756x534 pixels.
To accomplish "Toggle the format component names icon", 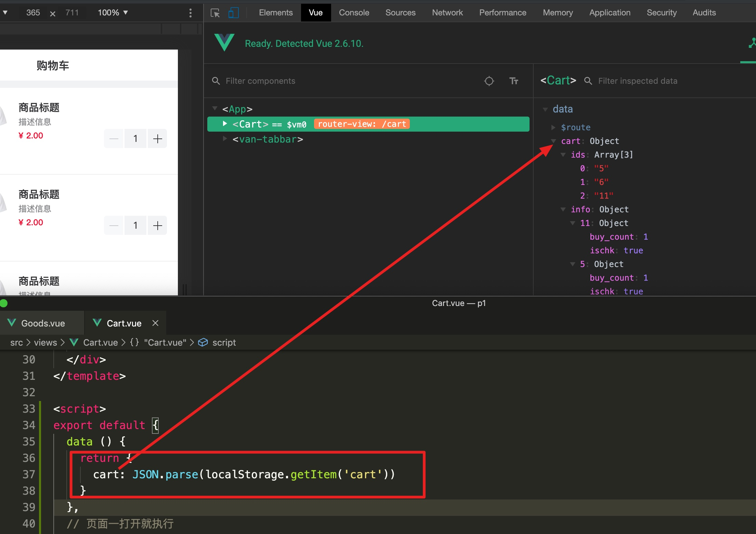I will point(513,81).
